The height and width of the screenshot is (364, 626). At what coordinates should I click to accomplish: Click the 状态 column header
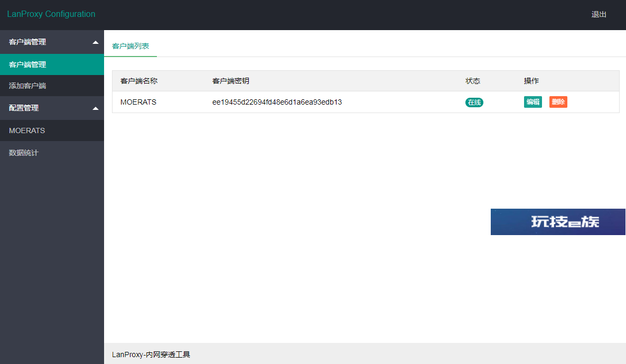(473, 81)
